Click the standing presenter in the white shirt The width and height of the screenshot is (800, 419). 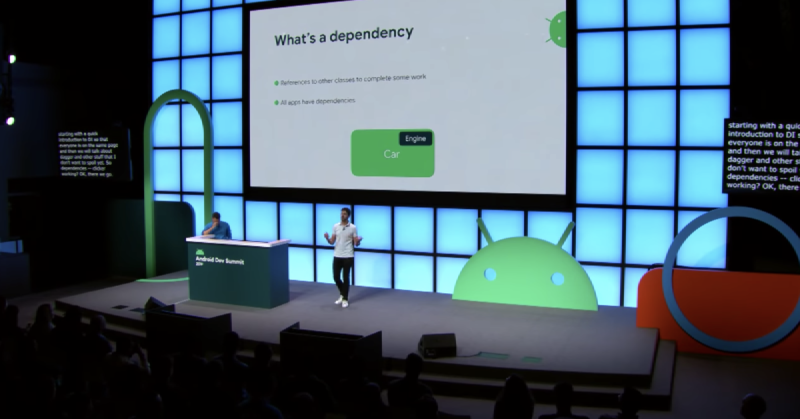(x=343, y=255)
